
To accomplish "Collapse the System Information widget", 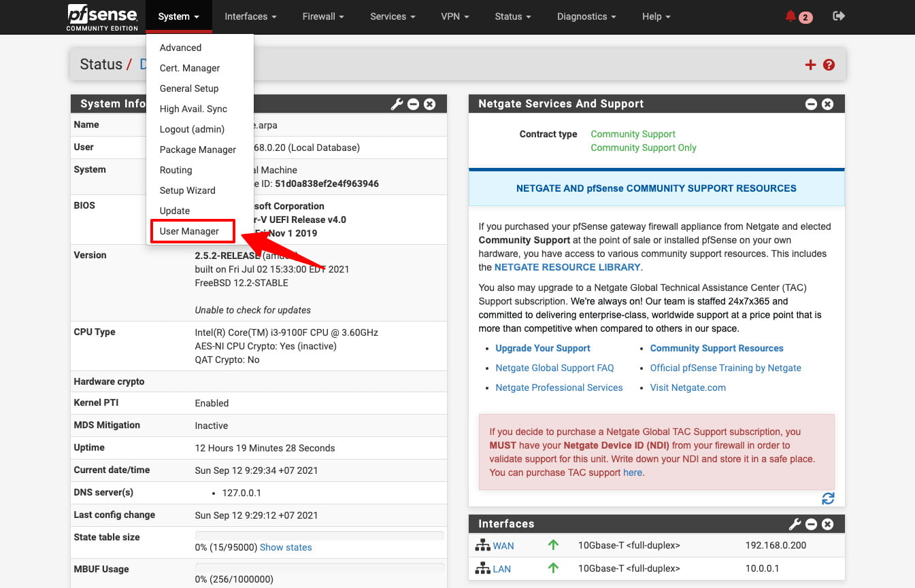I will pos(414,104).
